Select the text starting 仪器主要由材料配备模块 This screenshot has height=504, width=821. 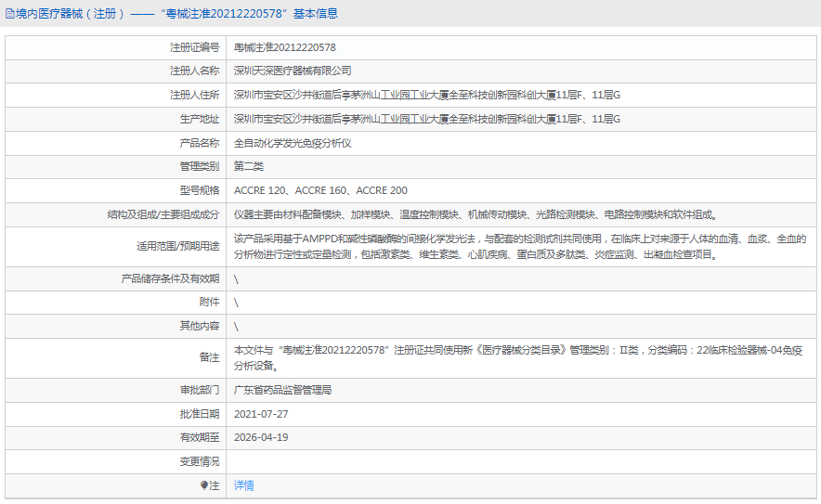476,215
